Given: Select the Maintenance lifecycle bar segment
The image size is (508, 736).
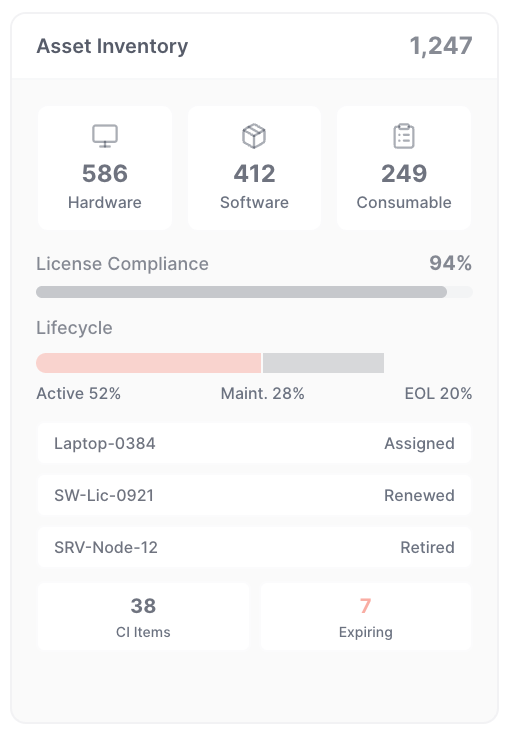Looking at the screenshot, I should click(x=323, y=363).
